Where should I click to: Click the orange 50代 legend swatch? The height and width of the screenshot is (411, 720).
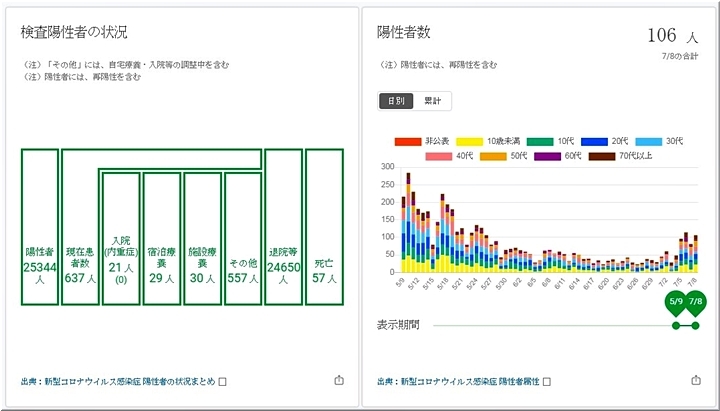click(x=494, y=155)
